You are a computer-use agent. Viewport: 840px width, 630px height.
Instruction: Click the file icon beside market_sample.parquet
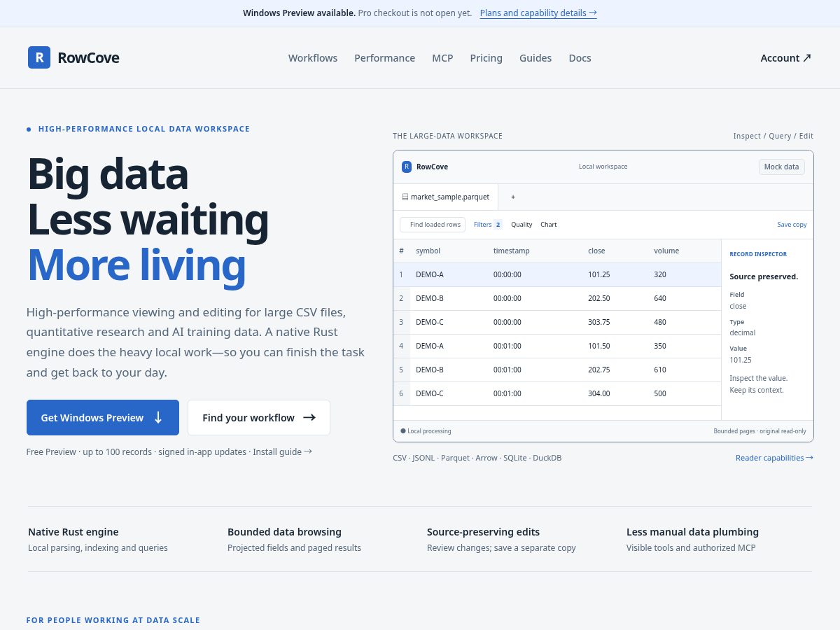tap(405, 197)
